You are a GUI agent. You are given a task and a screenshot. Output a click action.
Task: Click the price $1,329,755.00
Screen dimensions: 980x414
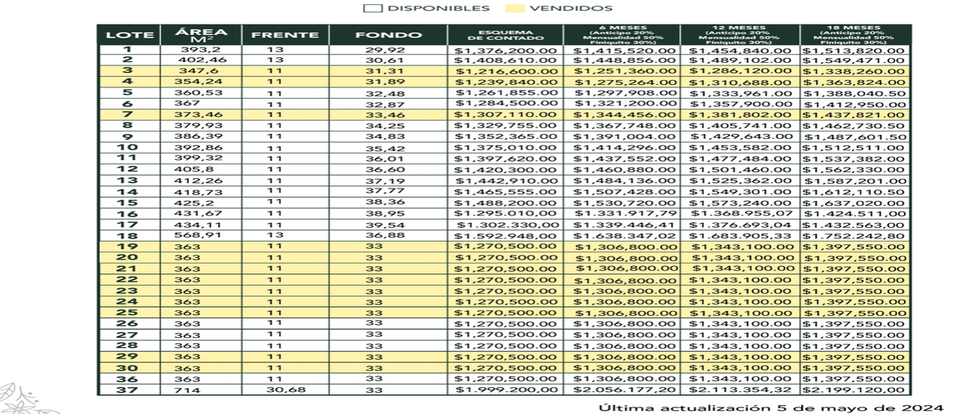506,126
